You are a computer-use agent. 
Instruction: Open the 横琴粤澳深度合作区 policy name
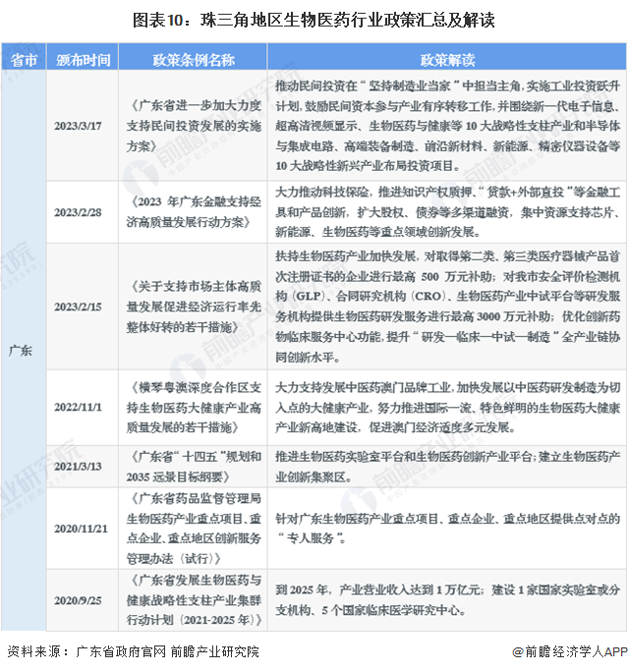[194, 404]
